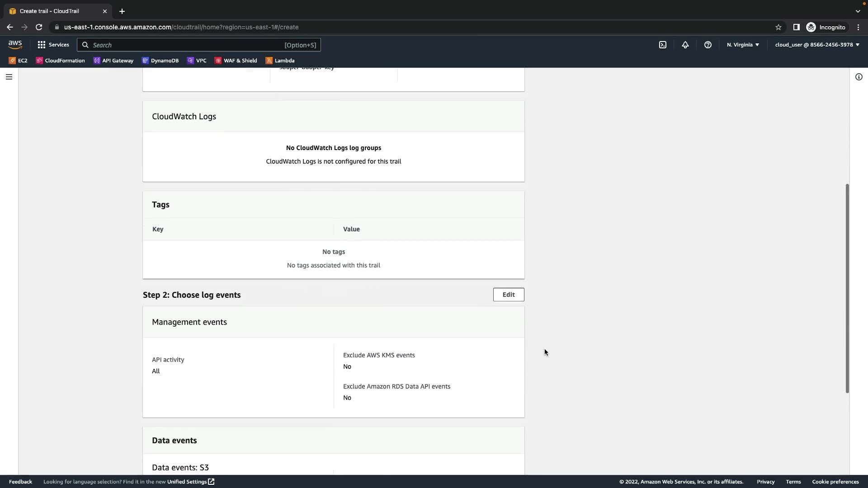
Task: Open Chrome's three-dot menu
Action: click(858, 27)
